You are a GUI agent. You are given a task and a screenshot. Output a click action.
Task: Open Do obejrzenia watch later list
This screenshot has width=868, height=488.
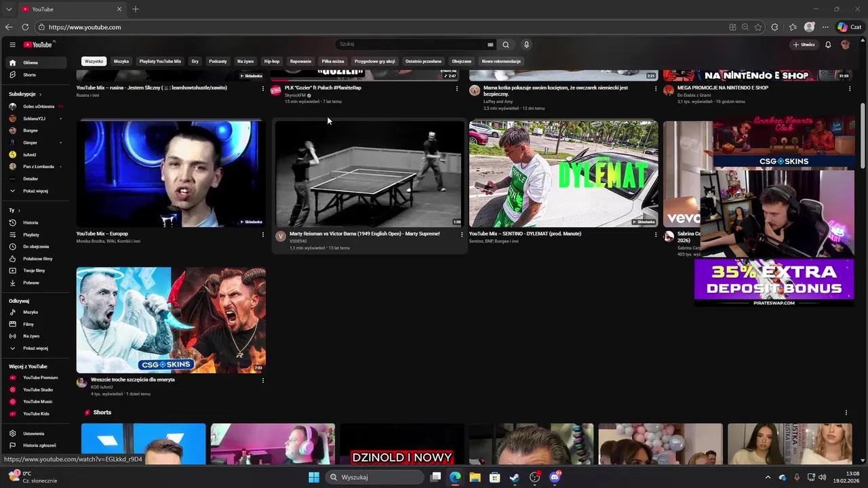(35, 247)
